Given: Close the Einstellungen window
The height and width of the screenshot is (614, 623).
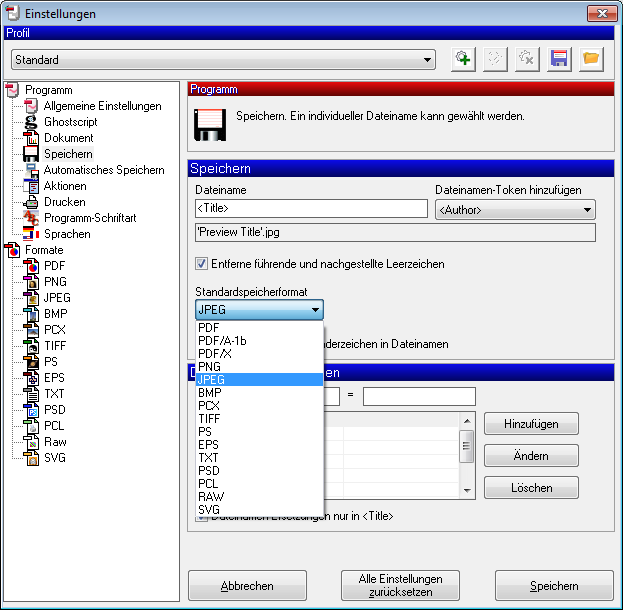Looking at the screenshot, I should (x=602, y=14).
